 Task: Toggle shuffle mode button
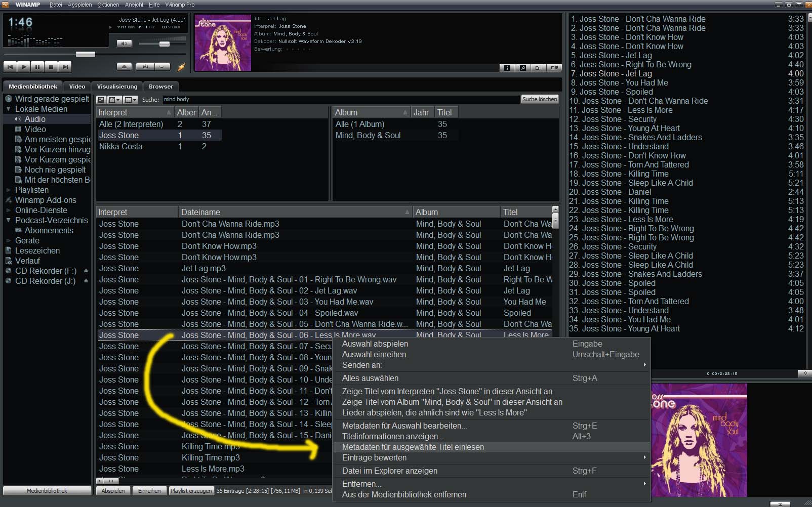tap(146, 67)
